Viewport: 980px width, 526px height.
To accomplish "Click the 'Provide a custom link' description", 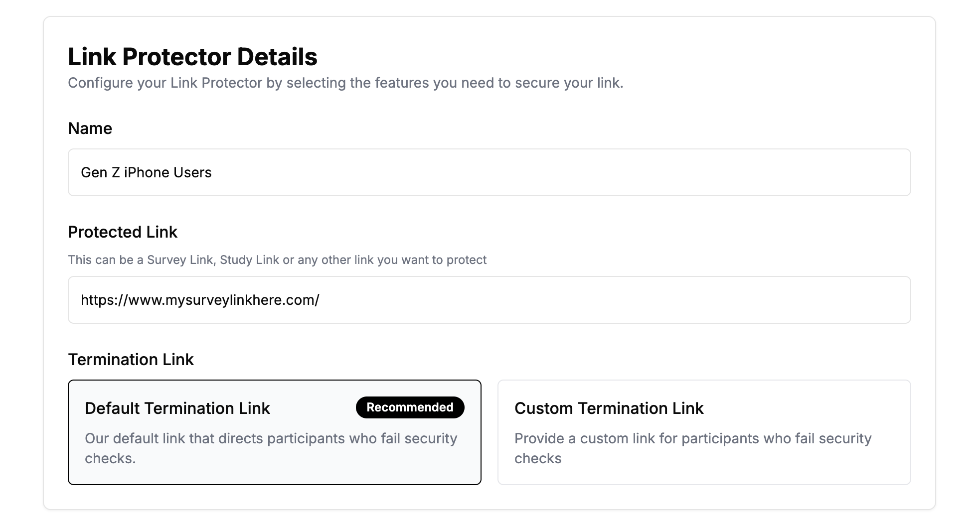I will pyautogui.click(x=693, y=448).
